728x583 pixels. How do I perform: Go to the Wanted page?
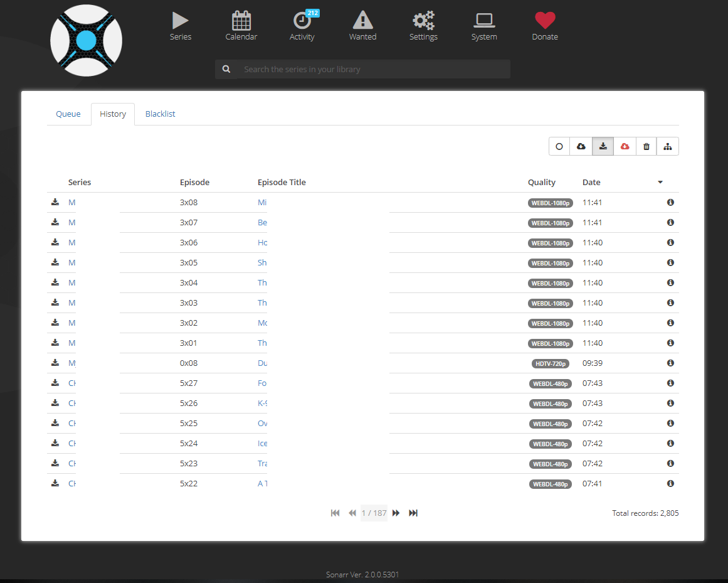pyautogui.click(x=362, y=26)
